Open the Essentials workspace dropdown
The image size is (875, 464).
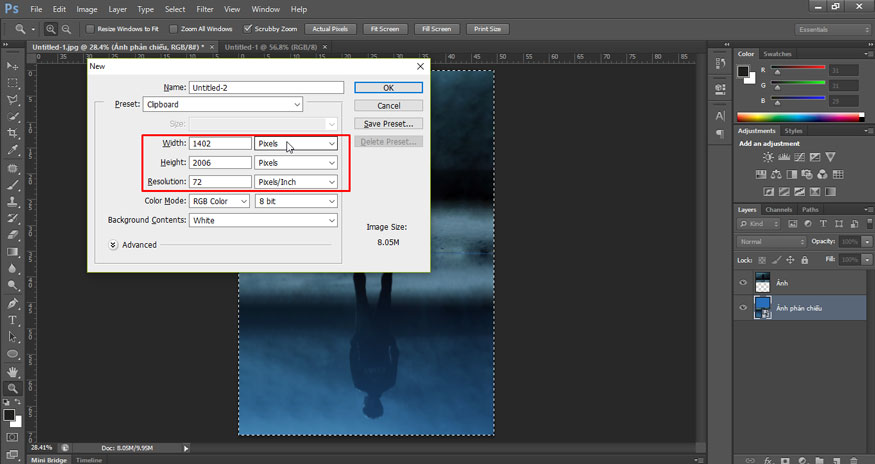point(832,29)
